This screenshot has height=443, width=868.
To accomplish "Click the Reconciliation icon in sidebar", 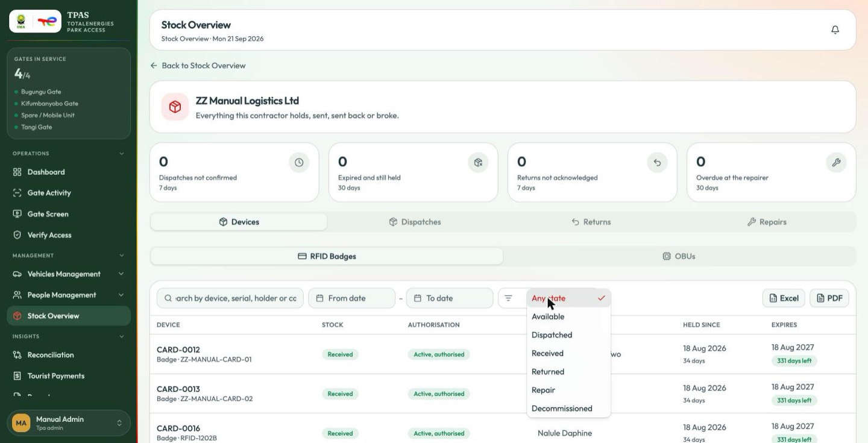I will 17,355.
